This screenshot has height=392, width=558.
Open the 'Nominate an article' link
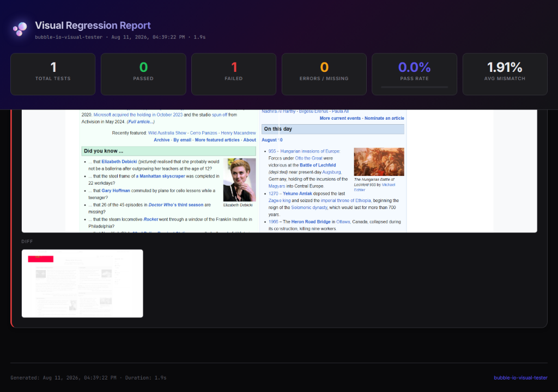[384, 118]
